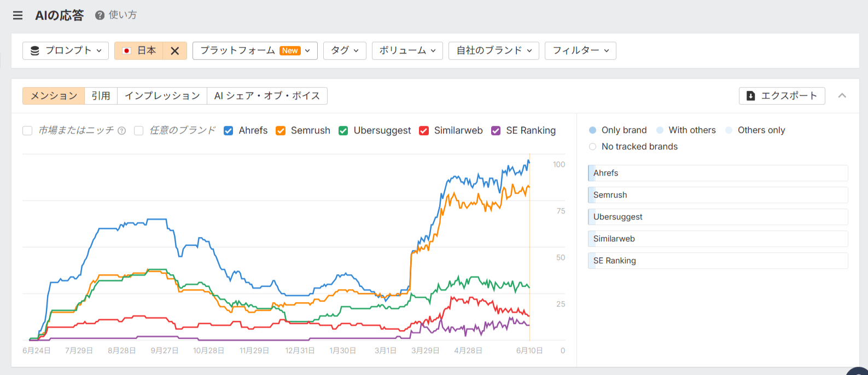The width and height of the screenshot is (868, 375).
Task: Uncheck the SE Ranking checkbox
Action: (x=496, y=130)
